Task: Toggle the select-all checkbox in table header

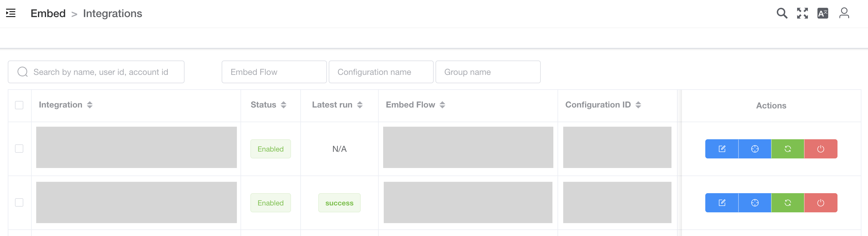Action: click(x=19, y=105)
